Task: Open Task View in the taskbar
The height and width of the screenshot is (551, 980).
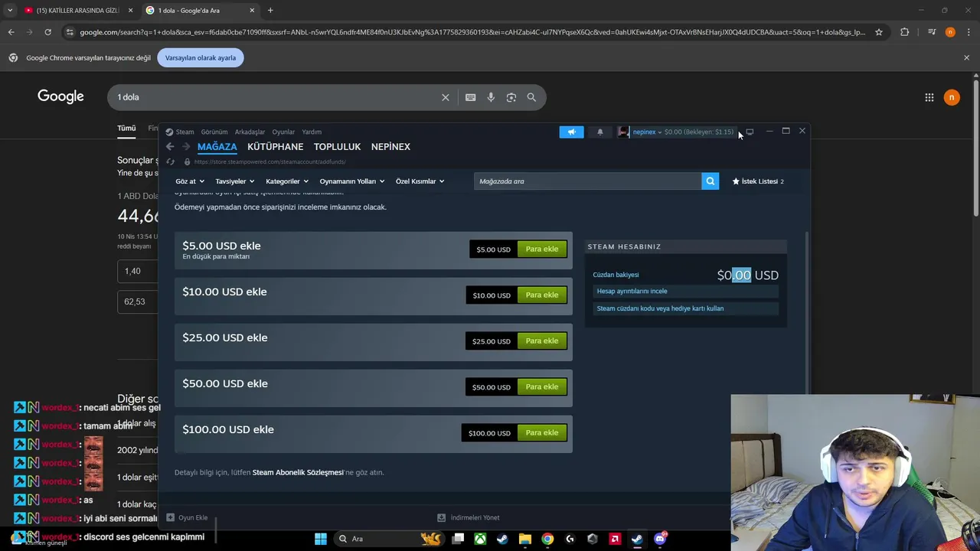Action: click(x=458, y=539)
